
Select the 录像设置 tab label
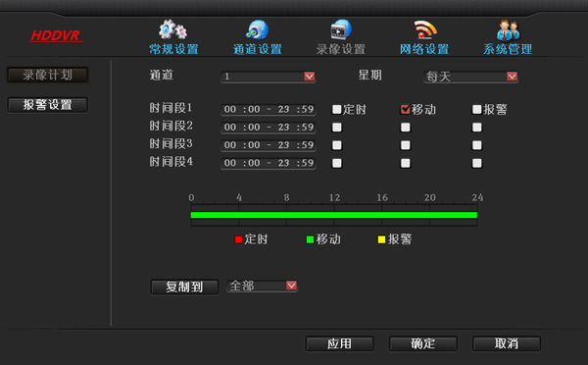pos(341,49)
